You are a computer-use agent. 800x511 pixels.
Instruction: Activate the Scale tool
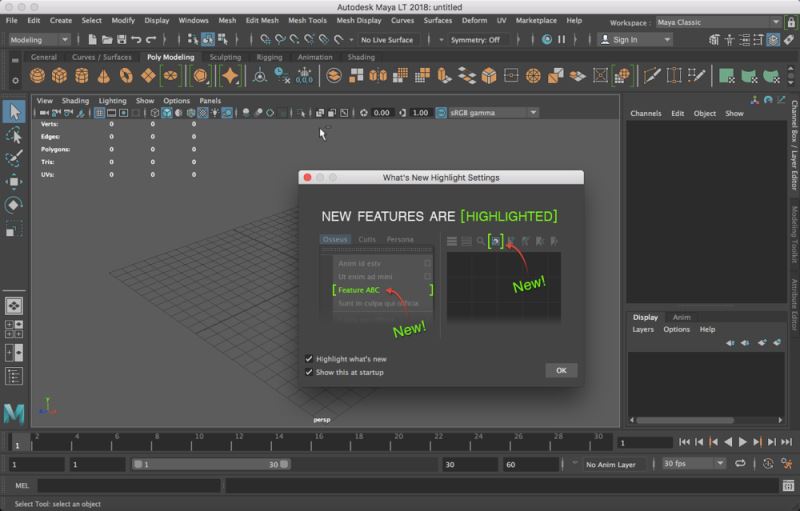(x=14, y=229)
